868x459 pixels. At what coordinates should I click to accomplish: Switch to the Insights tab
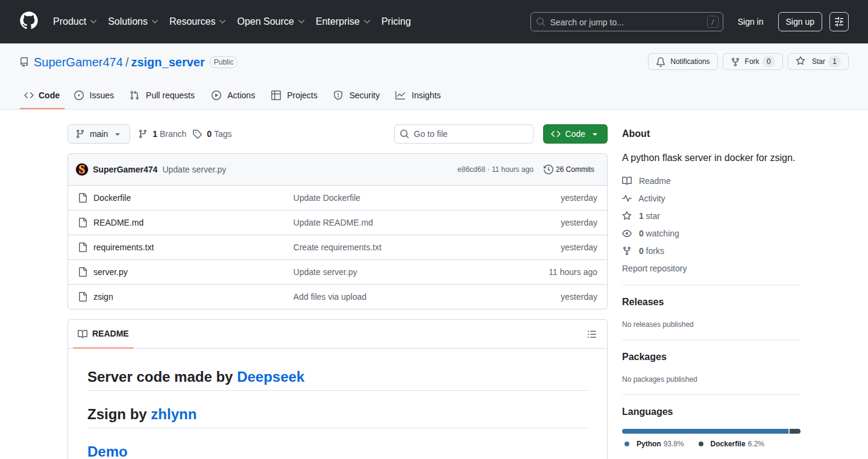pyautogui.click(x=418, y=95)
